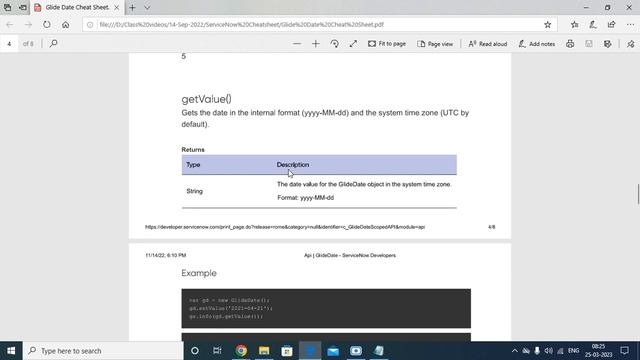The height and width of the screenshot is (360, 640).
Task: Share this page icon
Action: tap(611, 24)
